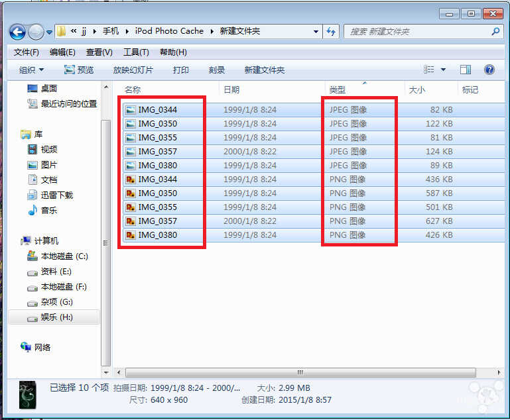Image resolution: width=510 pixels, height=420 pixels.
Task: Click the PNG icon of IMG_0357, 627 KB
Action: 131,221
